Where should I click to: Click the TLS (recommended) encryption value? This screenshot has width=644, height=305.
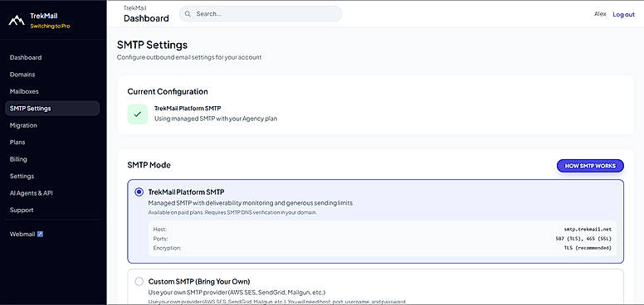588,248
